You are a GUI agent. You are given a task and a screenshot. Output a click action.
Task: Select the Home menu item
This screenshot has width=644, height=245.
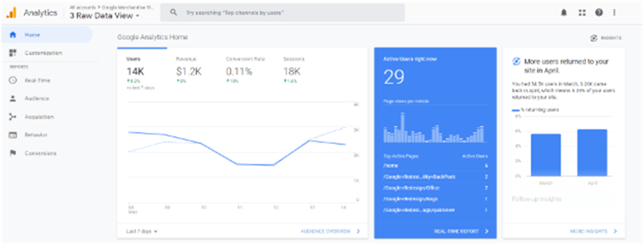point(47,35)
